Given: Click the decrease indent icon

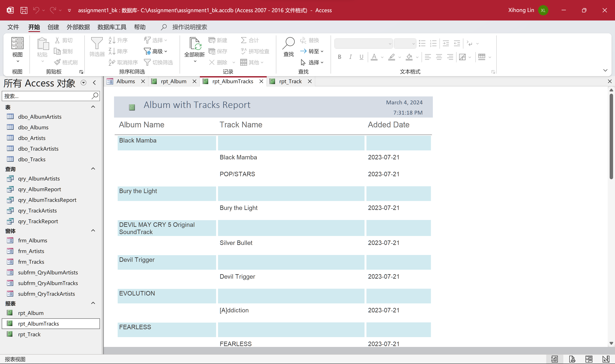Looking at the screenshot, I should 457,43.
